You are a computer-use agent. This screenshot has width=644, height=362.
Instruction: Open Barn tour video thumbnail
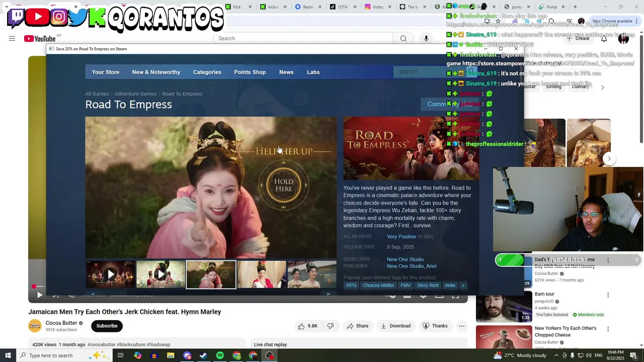(504, 306)
